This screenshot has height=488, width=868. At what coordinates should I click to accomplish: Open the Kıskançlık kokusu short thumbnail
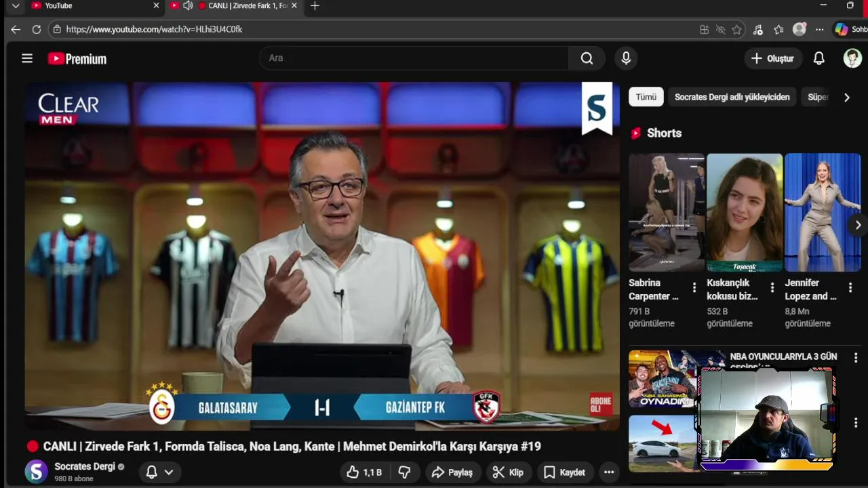[745, 213]
